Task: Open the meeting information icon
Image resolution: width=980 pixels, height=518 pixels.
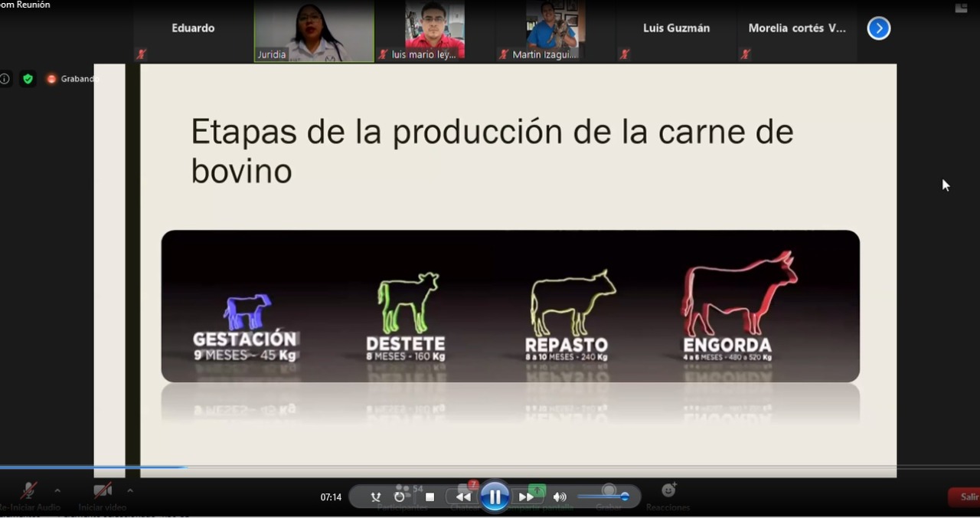Action: point(5,79)
